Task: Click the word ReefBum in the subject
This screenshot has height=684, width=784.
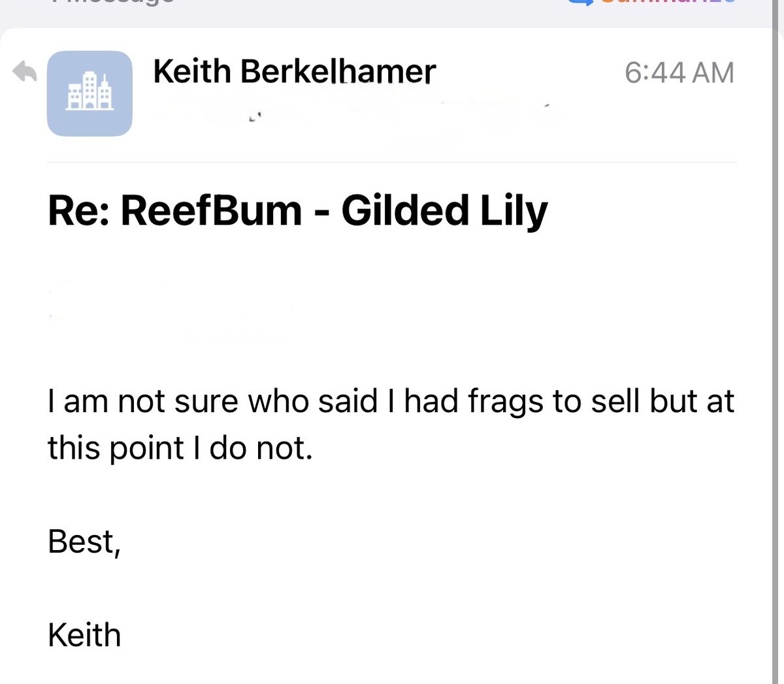Action: click(x=212, y=211)
